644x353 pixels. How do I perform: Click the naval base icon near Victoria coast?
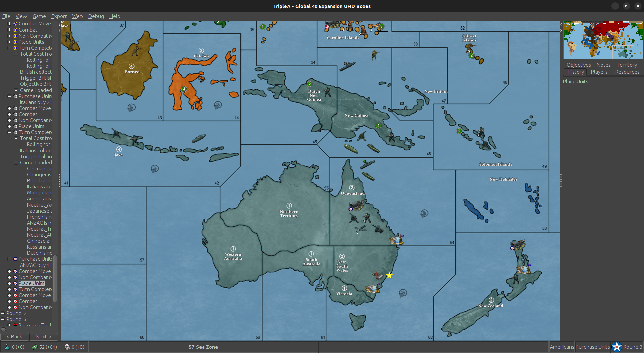point(373,288)
